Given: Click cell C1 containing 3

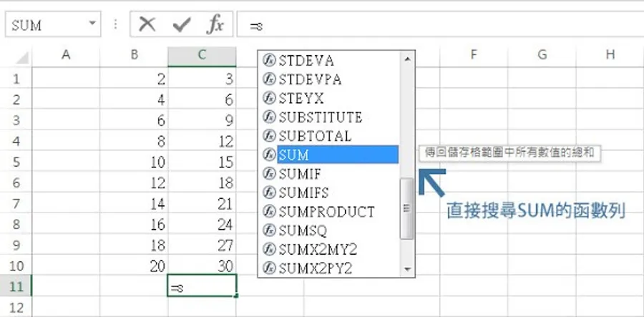Looking at the screenshot, I should click(202, 78).
